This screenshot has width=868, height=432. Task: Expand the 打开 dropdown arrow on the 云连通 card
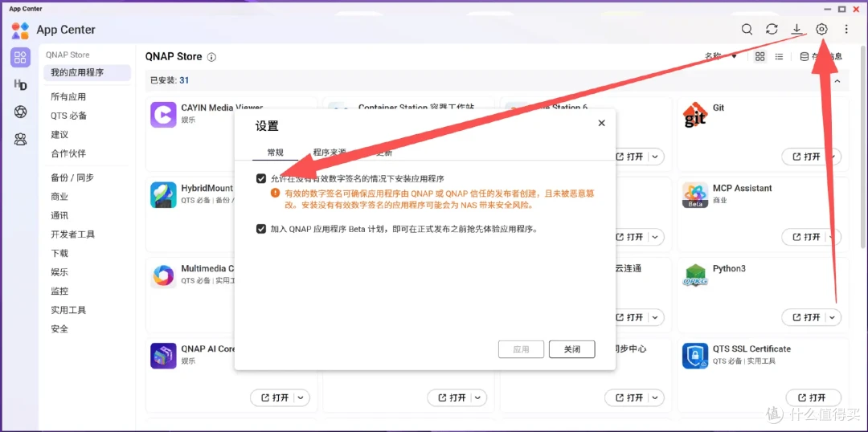pyautogui.click(x=655, y=317)
